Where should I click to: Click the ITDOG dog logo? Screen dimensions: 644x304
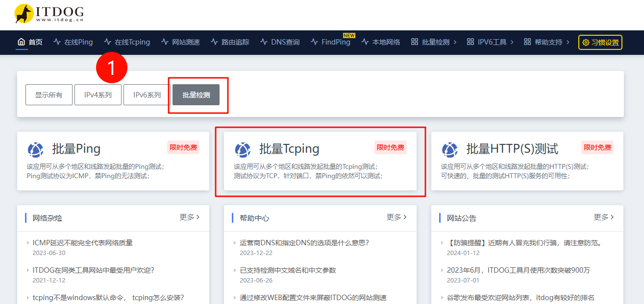pyautogui.click(x=24, y=14)
